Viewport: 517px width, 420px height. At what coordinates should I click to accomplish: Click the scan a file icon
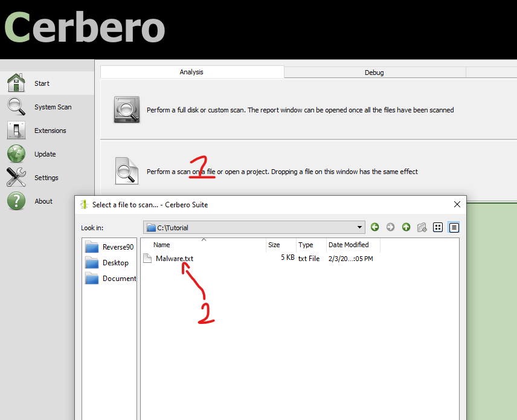coord(127,171)
